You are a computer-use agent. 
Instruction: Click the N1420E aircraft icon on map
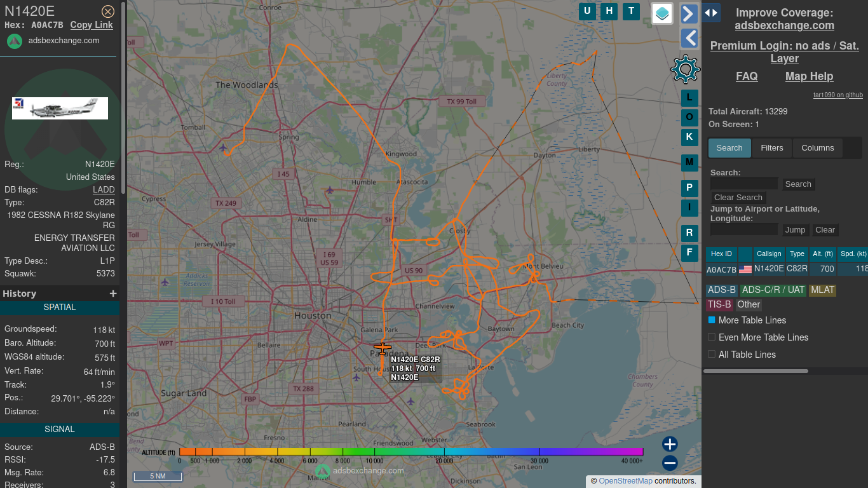(x=383, y=348)
